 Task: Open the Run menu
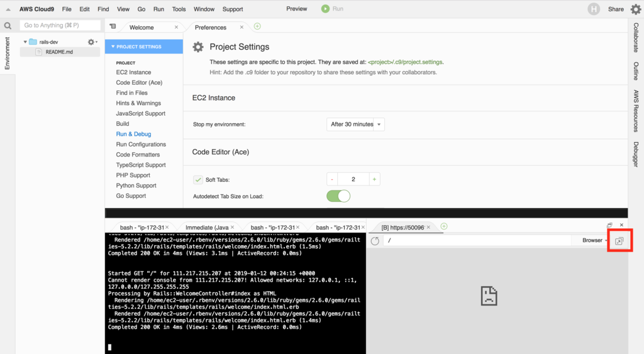coord(158,9)
